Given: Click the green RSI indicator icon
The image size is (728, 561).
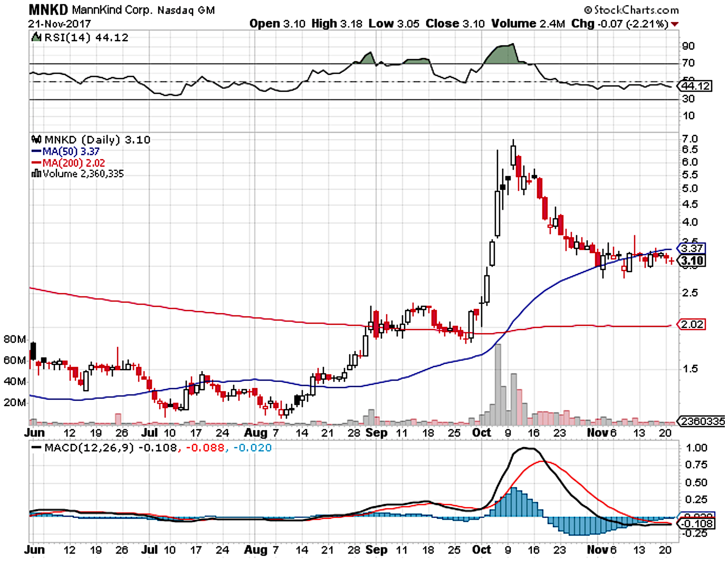Looking at the screenshot, I should (x=36, y=37).
